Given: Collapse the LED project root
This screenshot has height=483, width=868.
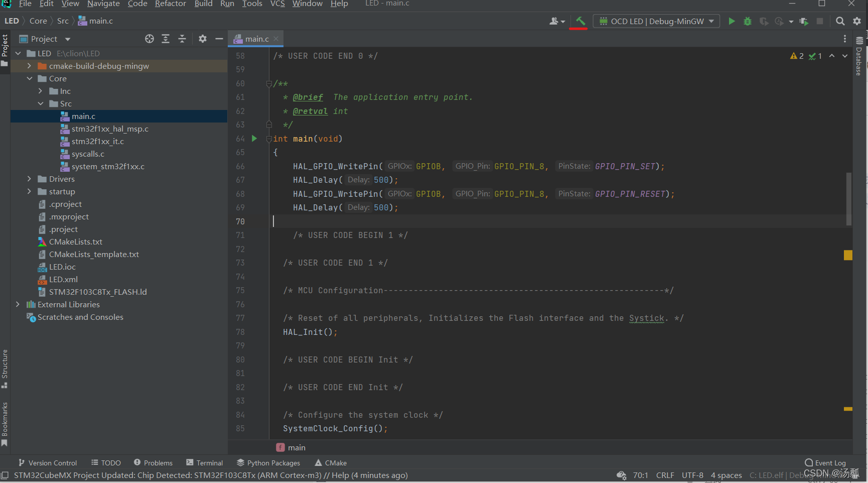Looking at the screenshot, I should [19, 53].
